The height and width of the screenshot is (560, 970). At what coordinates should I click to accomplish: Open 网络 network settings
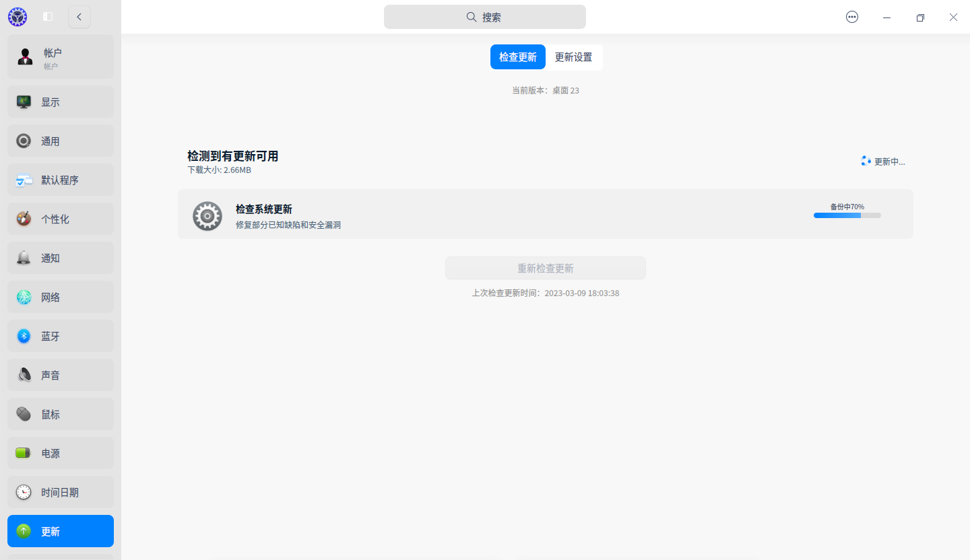(61, 297)
